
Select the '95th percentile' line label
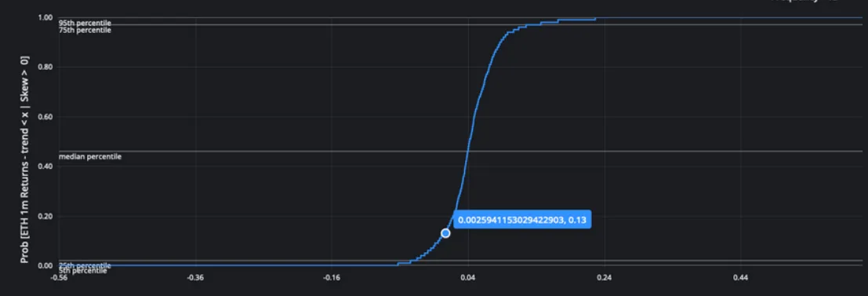coord(85,24)
